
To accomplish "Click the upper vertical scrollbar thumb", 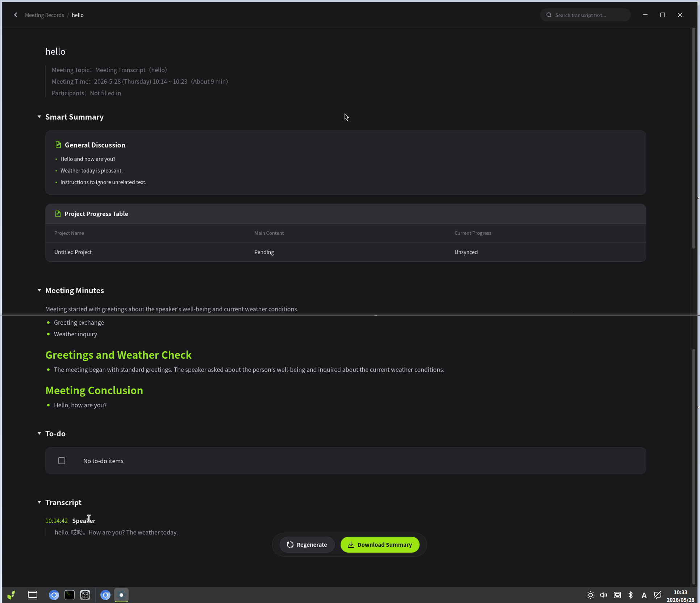I will (x=694, y=138).
